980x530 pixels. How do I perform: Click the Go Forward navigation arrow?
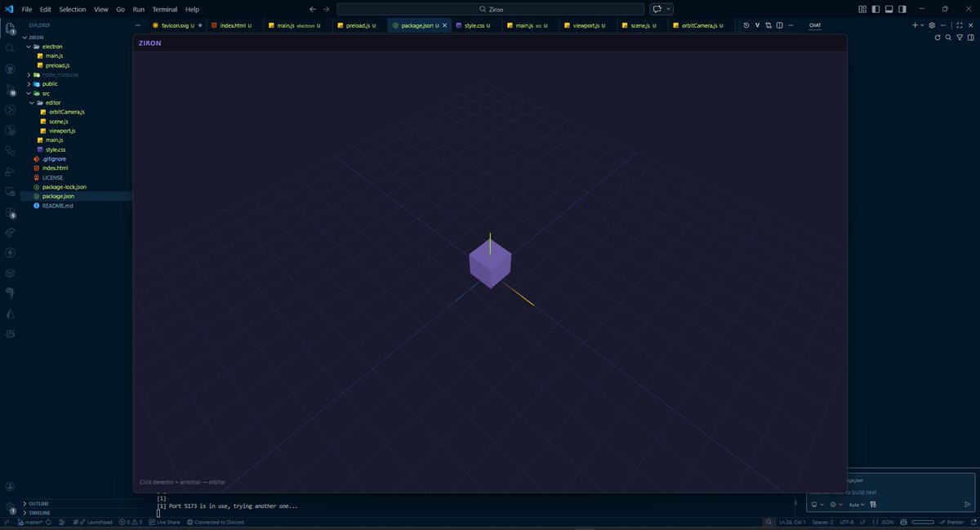[327, 9]
